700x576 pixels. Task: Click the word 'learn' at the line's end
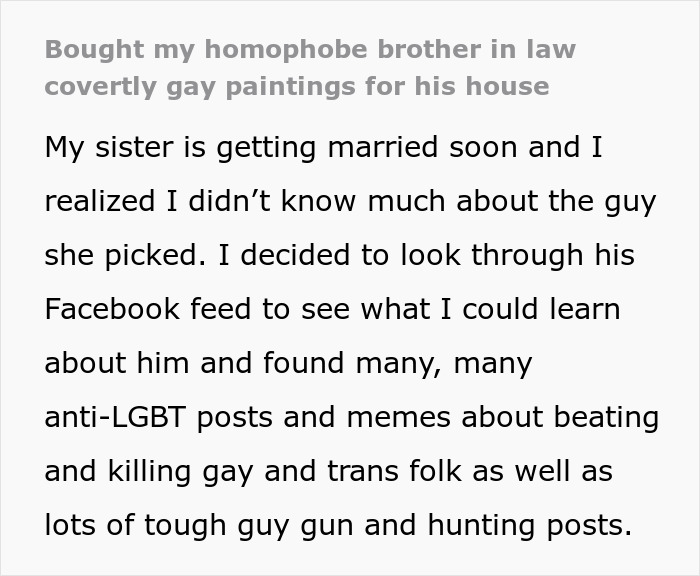point(585,309)
